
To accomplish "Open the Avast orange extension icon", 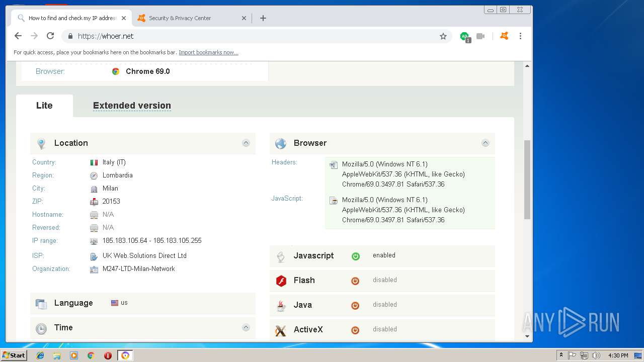I will (x=504, y=36).
